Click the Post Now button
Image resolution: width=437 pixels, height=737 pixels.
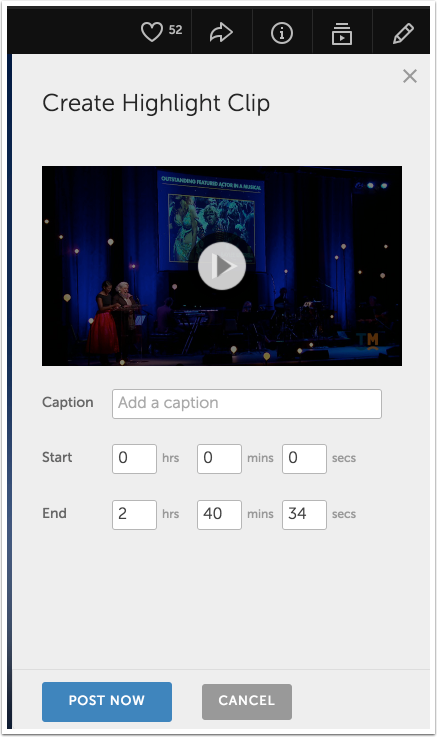coord(107,702)
